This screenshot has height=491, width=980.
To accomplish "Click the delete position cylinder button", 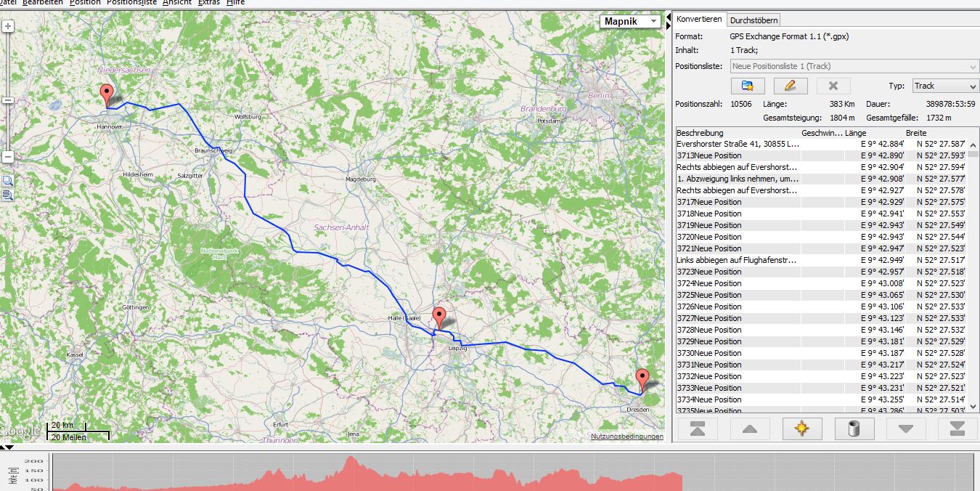I will [x=854, y=429].
